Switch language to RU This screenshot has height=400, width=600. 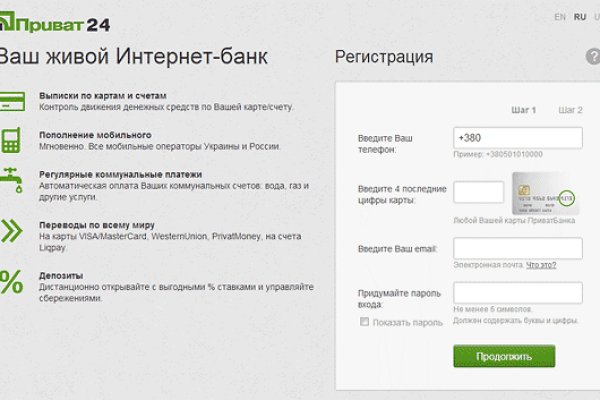coord(579,18)
